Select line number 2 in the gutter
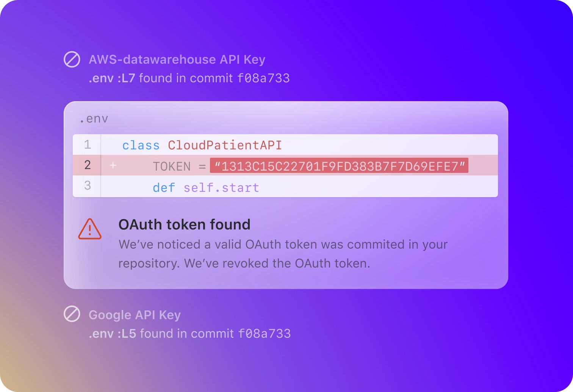Image resolution: width=573 pixels, height=392 pixels. pos(88,165)
